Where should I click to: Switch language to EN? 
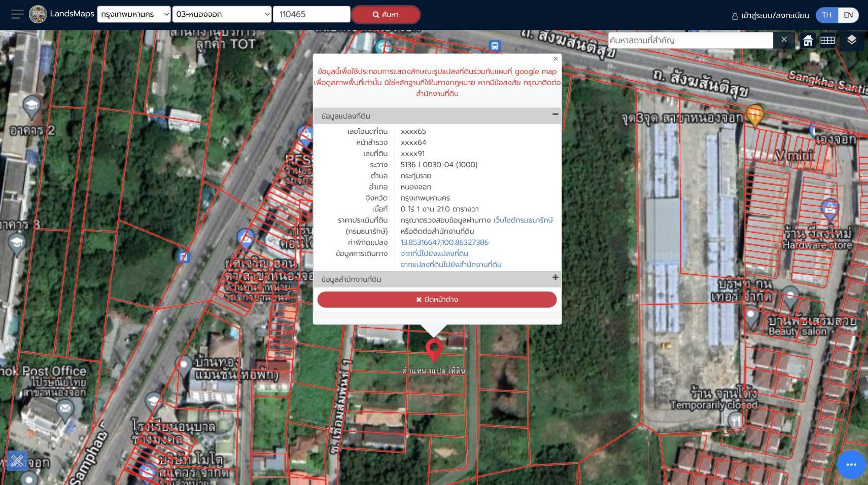click(848, 15)
